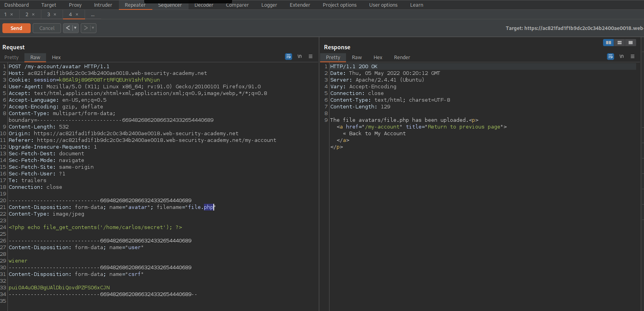Show the Response in Hex view
This screenshot has width=644, height=311.
[x=378, y=58]
